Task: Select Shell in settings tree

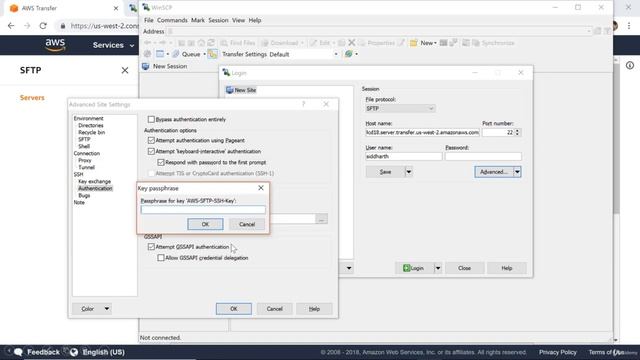Action: 84,146
